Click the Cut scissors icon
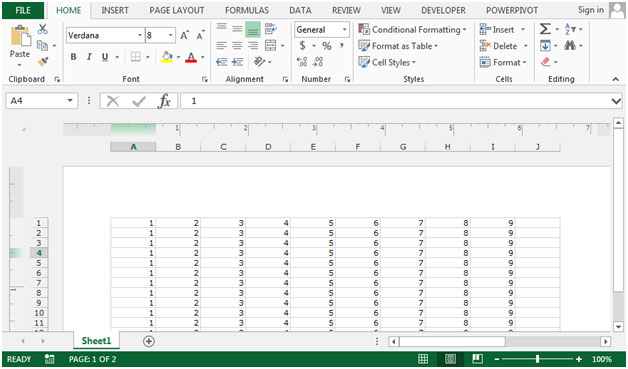Screen dimensions: 628x369 tap(42, 29)
